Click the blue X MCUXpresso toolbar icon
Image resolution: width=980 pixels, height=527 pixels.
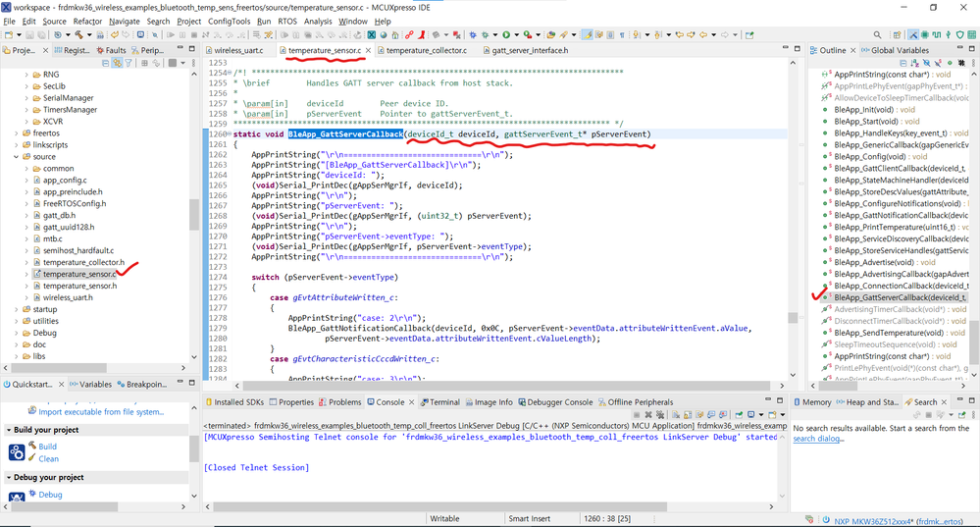click(371, 34)
